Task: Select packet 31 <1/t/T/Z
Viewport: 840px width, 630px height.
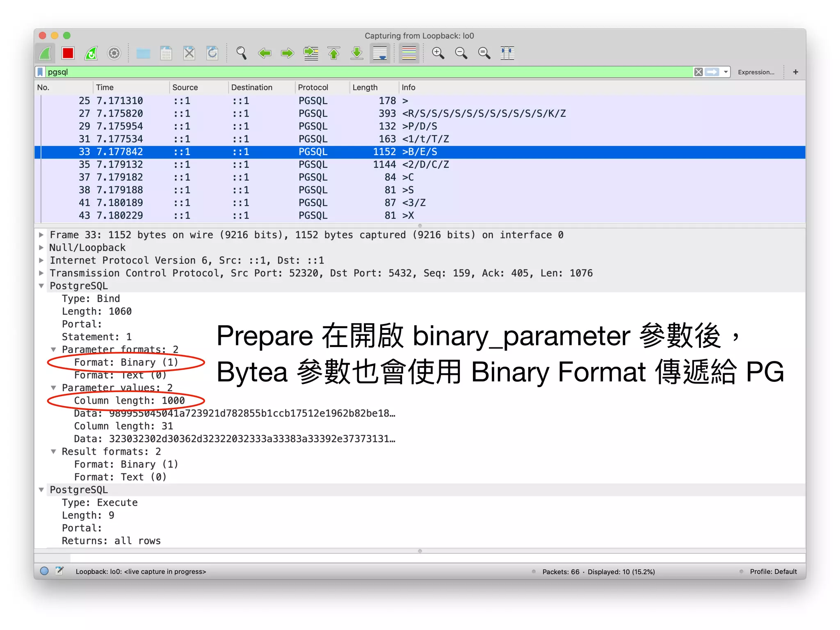Action: [x=420, y=139]
